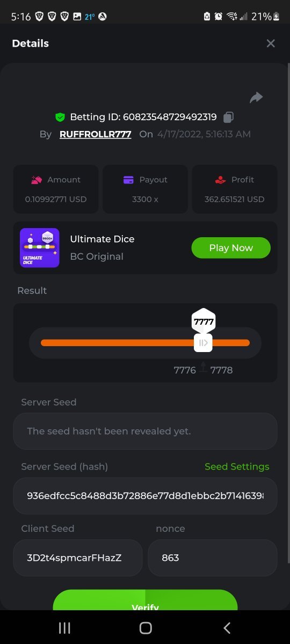Viewport: 290px width, 644px height.
Task: Select the dice result slider handle
Action: coord(203,343)
